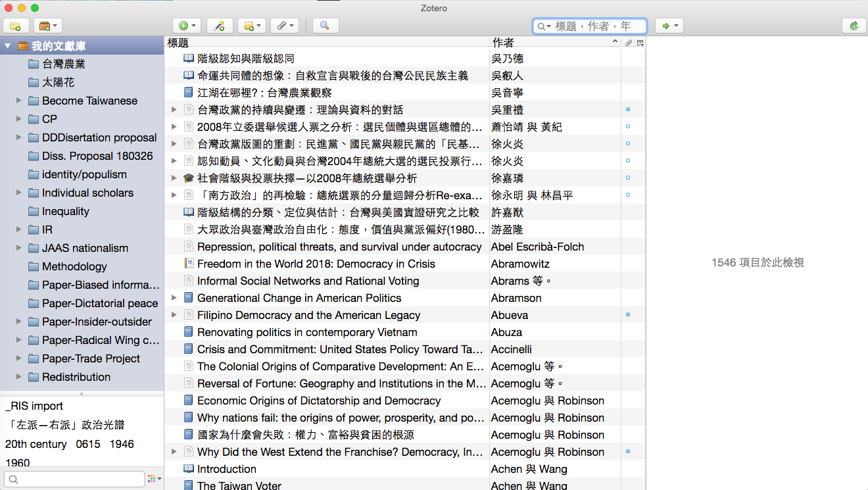
Task: Select the 台灣農業 collection
Action: 64,64
